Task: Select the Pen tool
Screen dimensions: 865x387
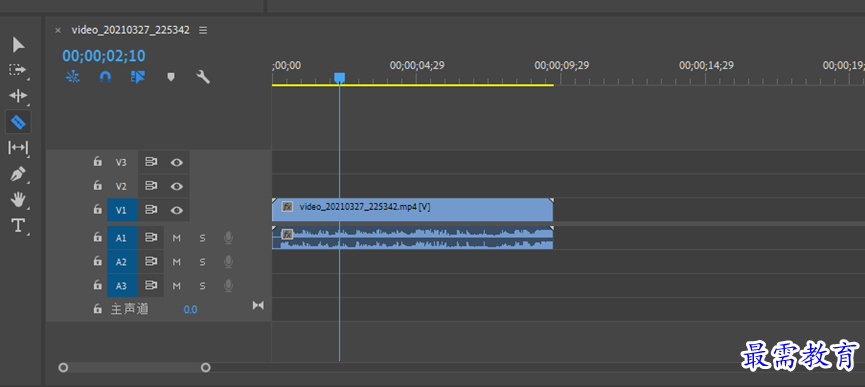Action: (18, 174)
